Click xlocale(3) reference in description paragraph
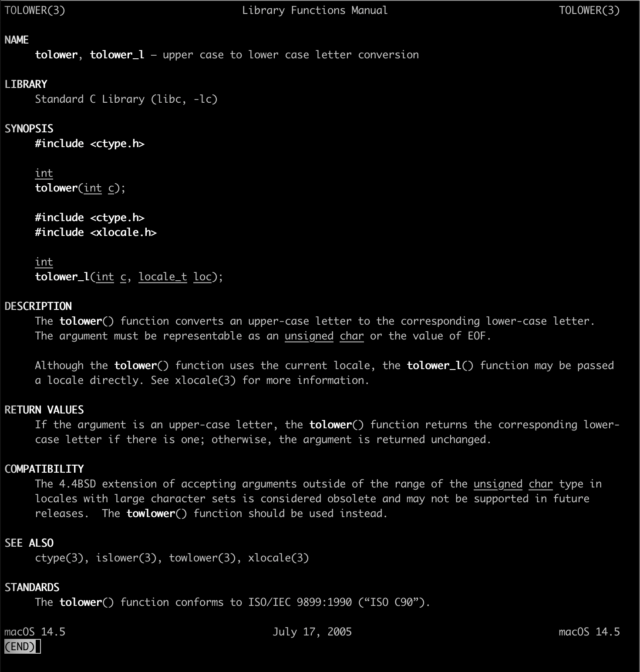This screenshot has width=640, height=672. (x=205, y=380)
